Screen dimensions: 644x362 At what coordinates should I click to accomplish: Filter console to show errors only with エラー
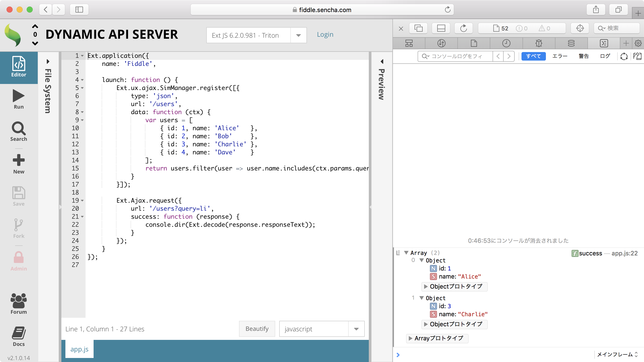[560, 56]
